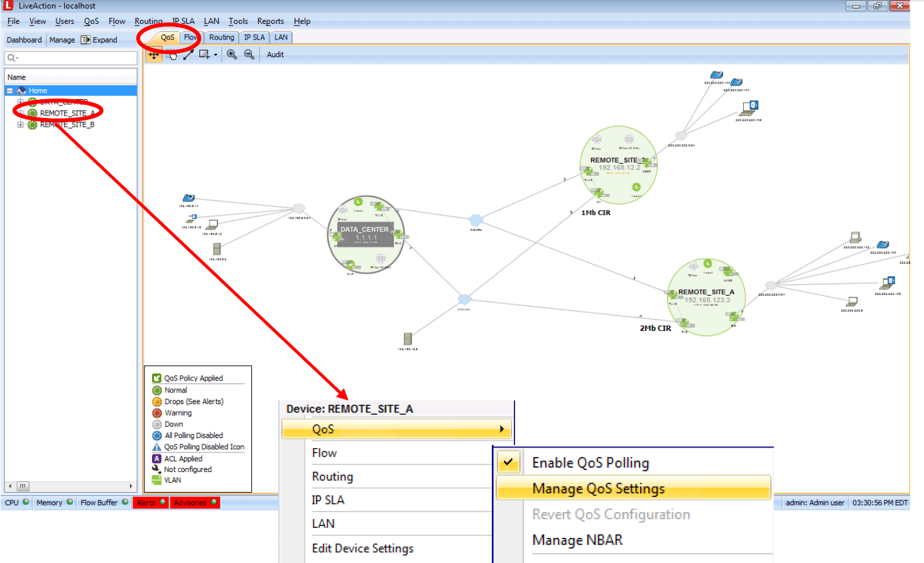
Task: Click the CPU status indicator
Action: 16,503
